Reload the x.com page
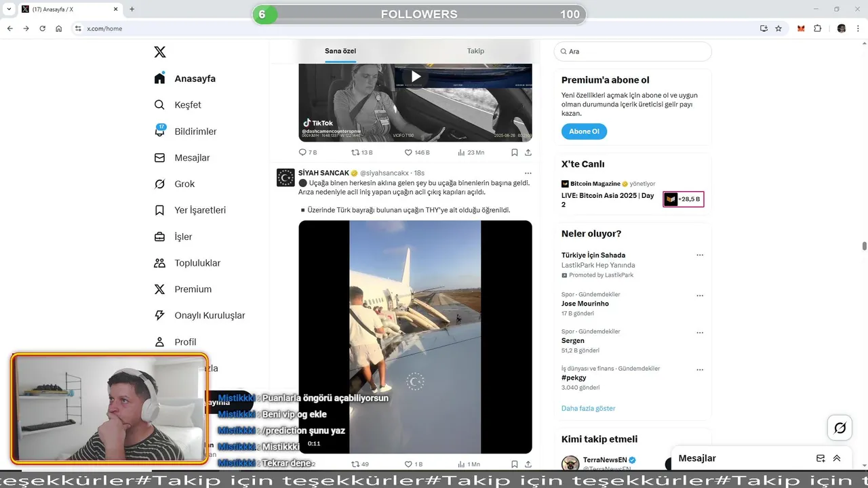This screenshot has height=488, width=868. 42,28
